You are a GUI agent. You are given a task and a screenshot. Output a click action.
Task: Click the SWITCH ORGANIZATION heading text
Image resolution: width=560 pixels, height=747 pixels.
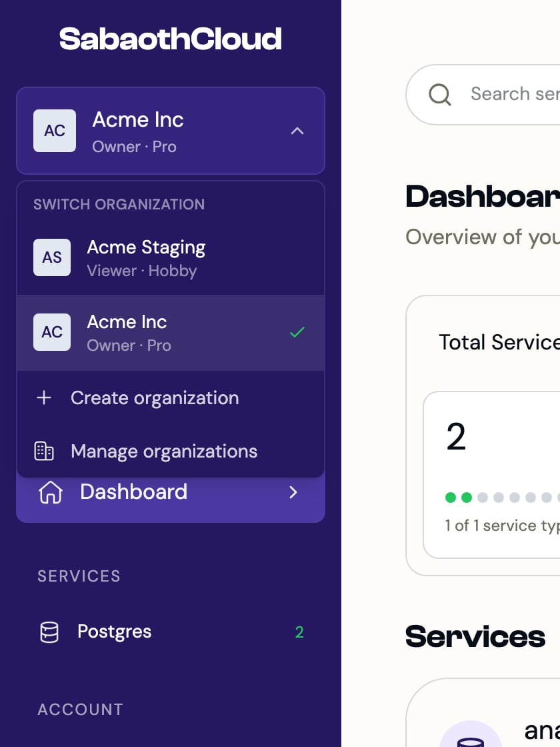(x=119, y=204)
